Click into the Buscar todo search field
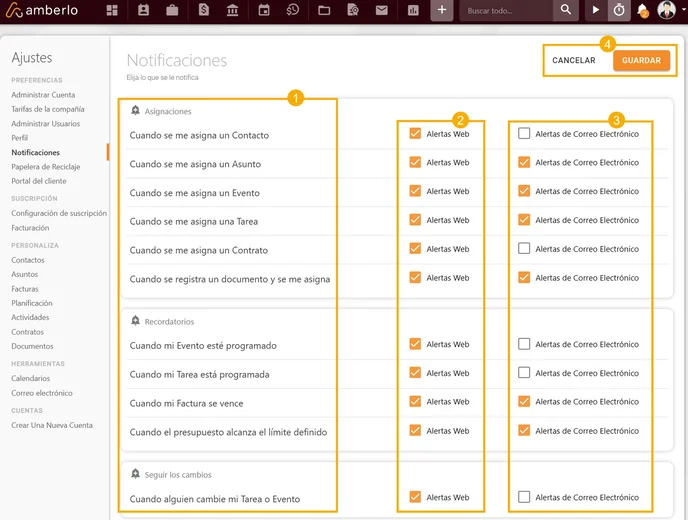 coord(506,11)
